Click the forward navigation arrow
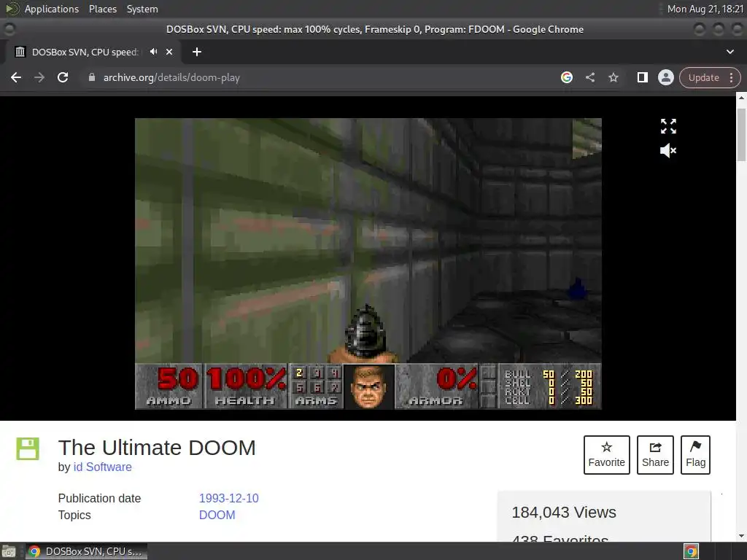The image size is (747, 560). click(x=39, y=77)
